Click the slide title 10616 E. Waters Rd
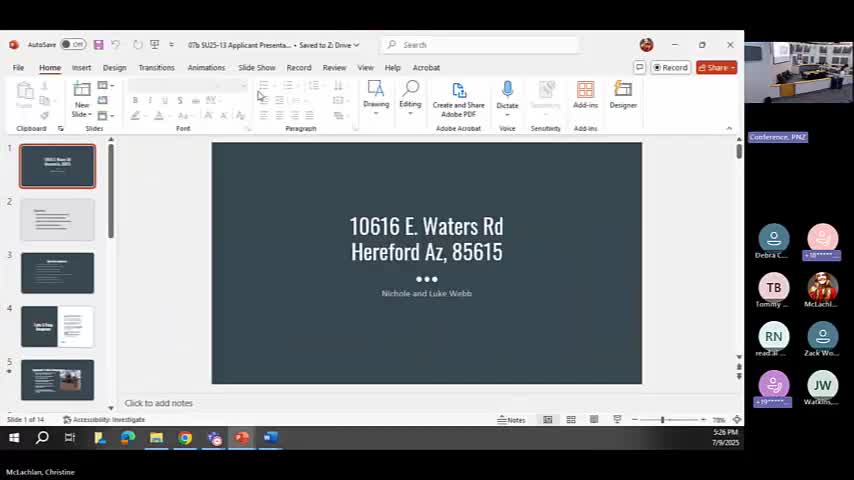This screenshot has height=480, width=854. point(426,227)
